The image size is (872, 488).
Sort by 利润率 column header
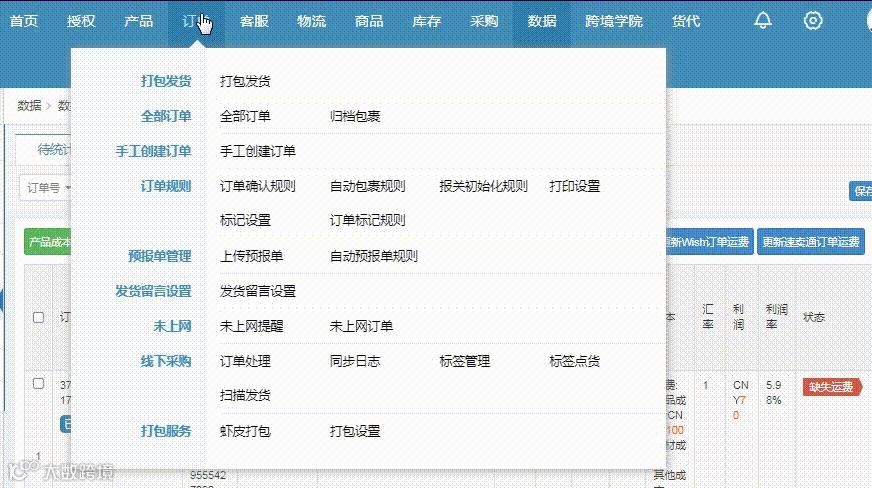[776, 317]
